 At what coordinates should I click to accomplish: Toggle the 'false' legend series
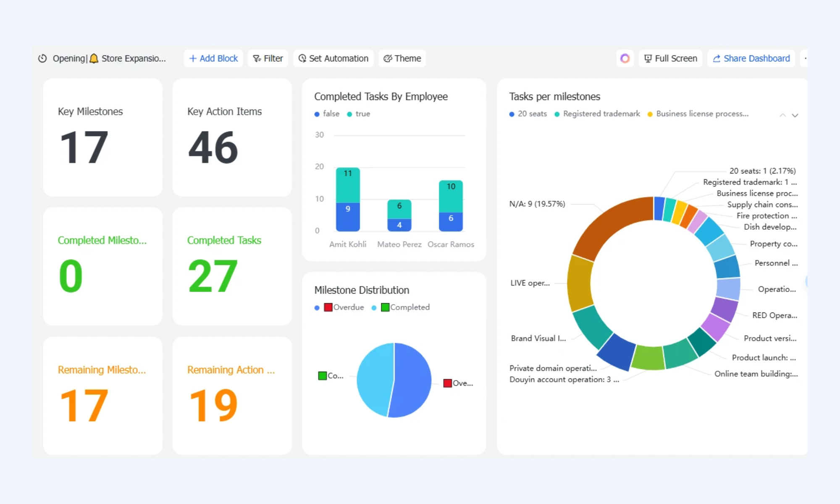(327, 114)
